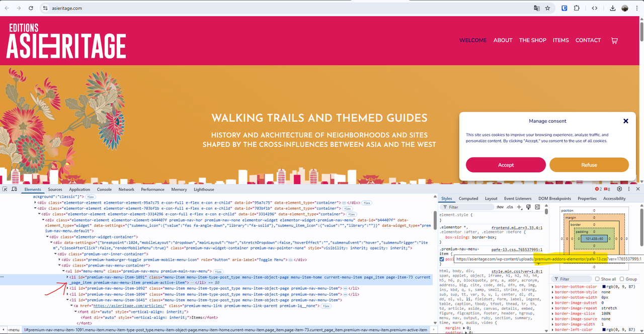Open the shopping cart icon
The image size is (644, 334).
click(x=614, y=41)
